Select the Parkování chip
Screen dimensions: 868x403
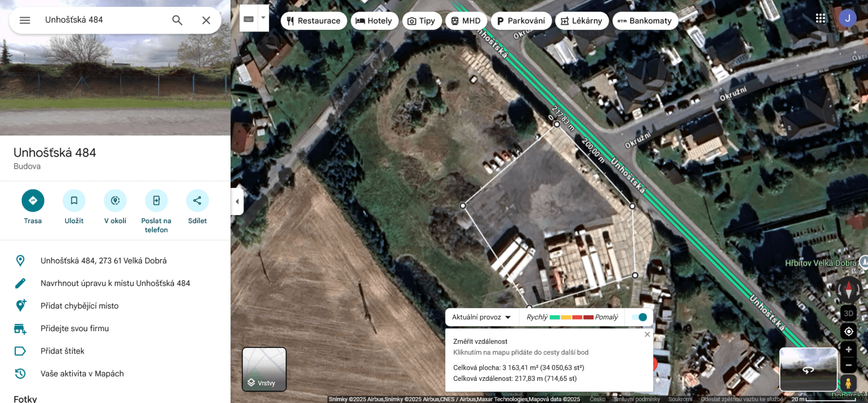tap(521, 21)
